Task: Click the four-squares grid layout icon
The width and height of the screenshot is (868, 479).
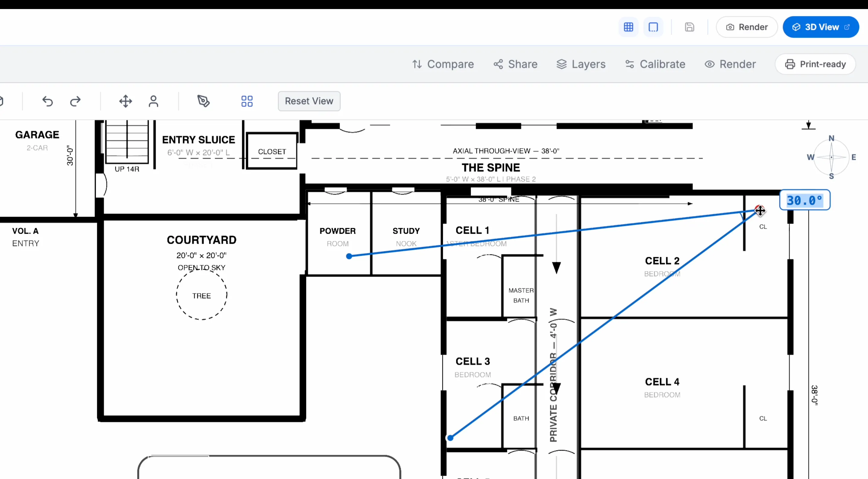Action: (x=247, y=101)
